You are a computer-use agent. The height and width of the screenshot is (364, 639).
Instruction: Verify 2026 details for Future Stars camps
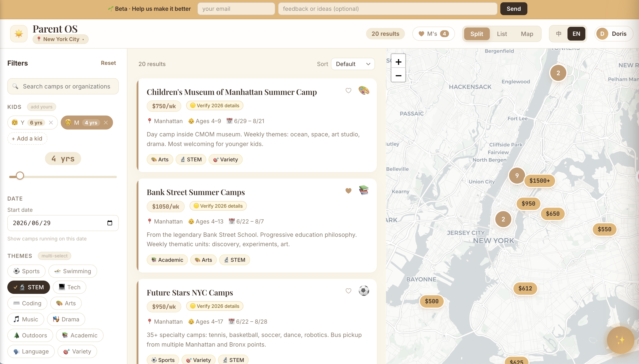click(215, 306)
